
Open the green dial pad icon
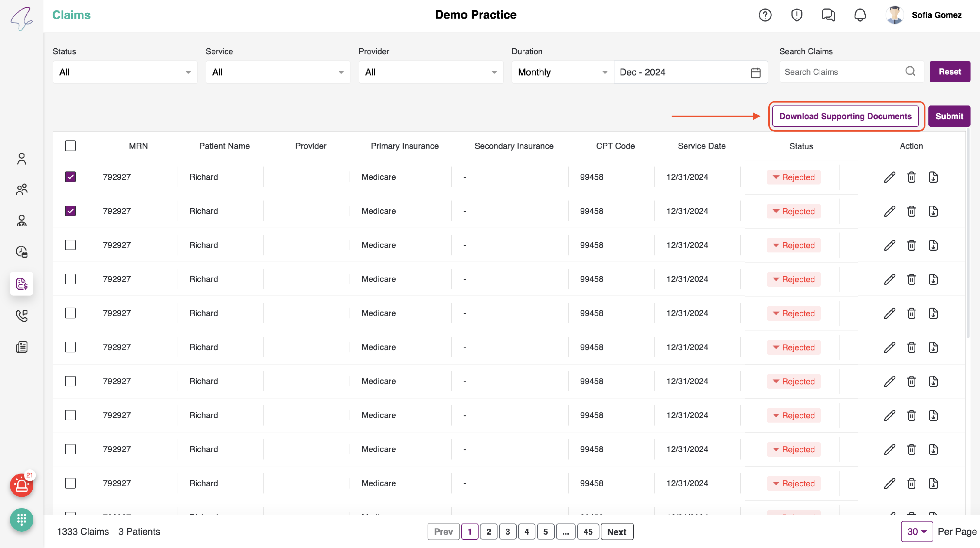pos(21,520)
